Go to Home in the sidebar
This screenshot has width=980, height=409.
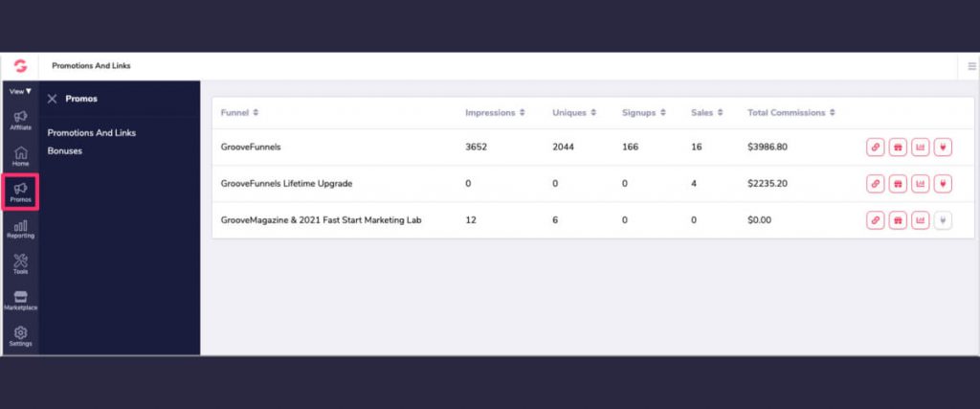pyautogui.click(x=20, y=156)
